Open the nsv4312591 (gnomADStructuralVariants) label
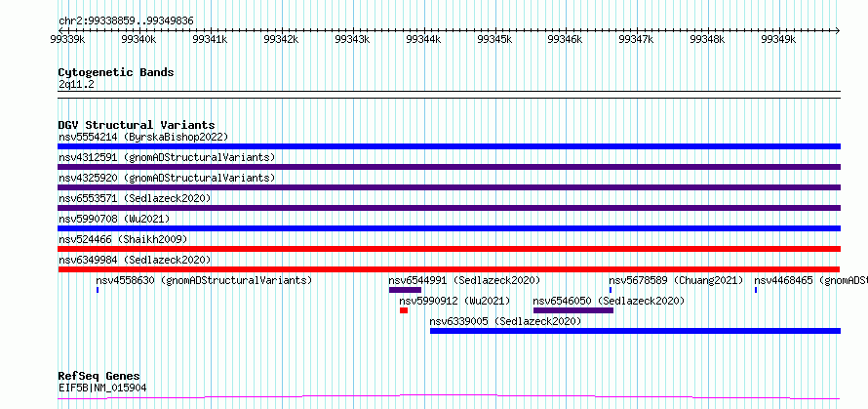This screenshot has height=409, width=868. tap(167, 157)
